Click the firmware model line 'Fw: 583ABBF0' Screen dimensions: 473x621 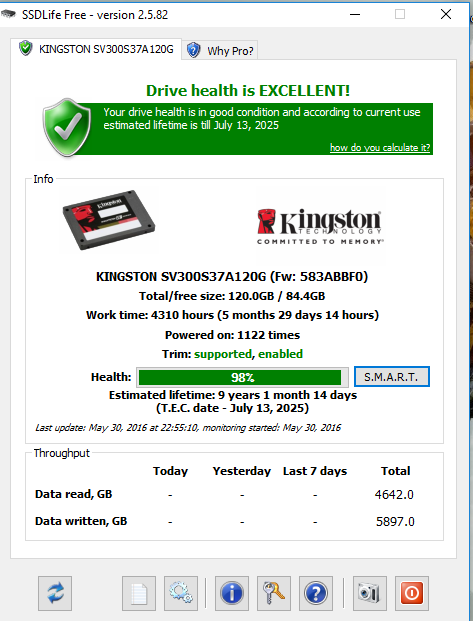tap(232, 276)
